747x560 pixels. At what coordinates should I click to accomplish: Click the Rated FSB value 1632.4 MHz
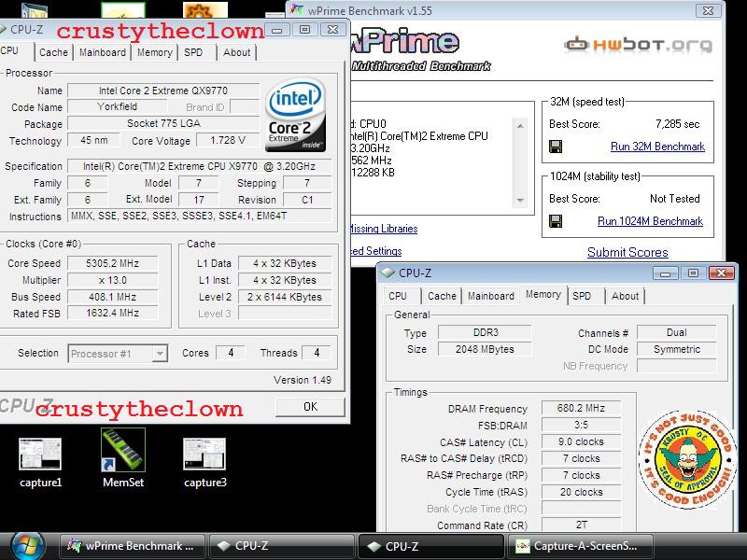(112, 313)
